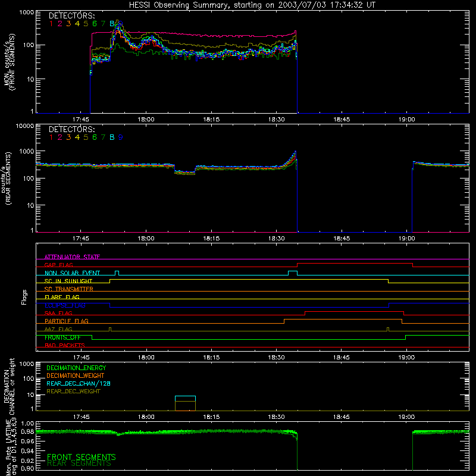The image size is (476, 476).
Task: Click 18:00 time tick under decimation plot
Action: tap(146, 417)
